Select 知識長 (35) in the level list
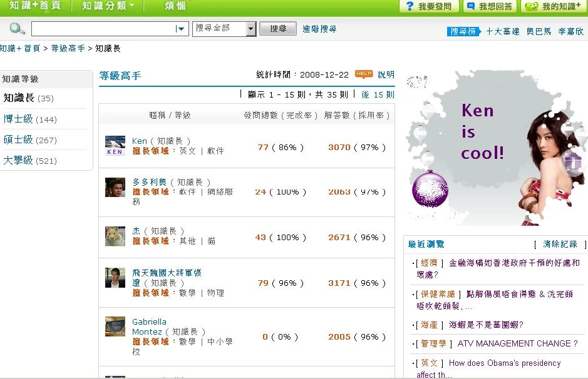The image size is (588, 379). 29,98
